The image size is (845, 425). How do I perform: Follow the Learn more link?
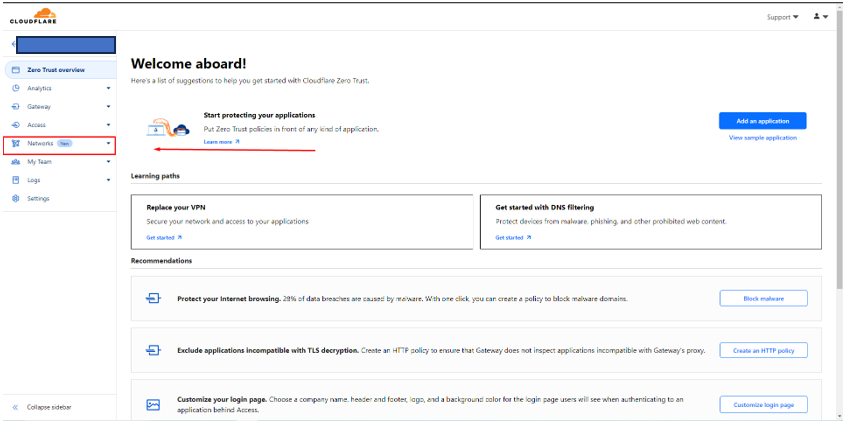pyautogui.click(x=221, y=142)
